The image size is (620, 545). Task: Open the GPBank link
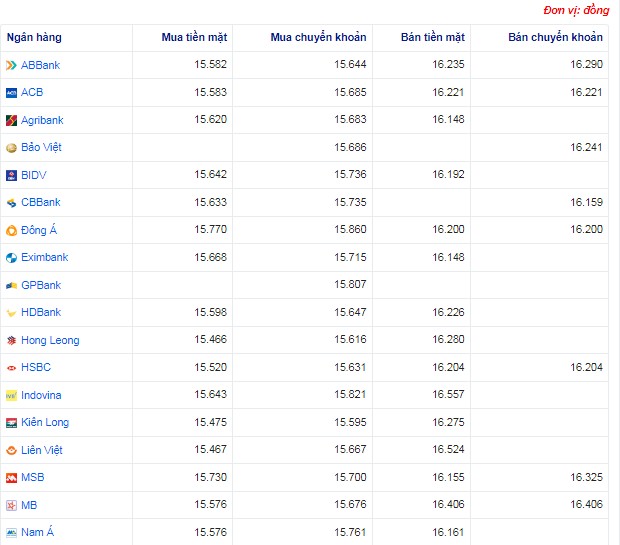[40, 285]
